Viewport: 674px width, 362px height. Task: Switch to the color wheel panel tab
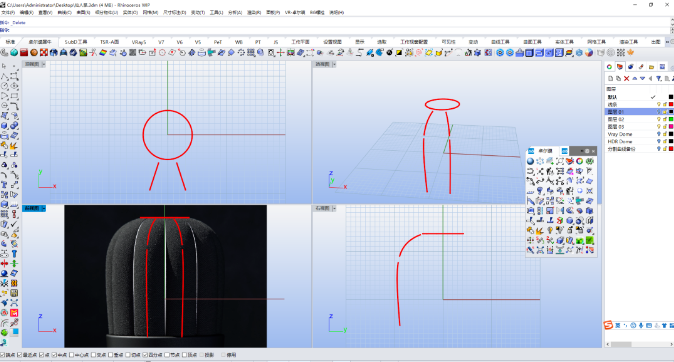pyautogui.click(x=609, y=67)
